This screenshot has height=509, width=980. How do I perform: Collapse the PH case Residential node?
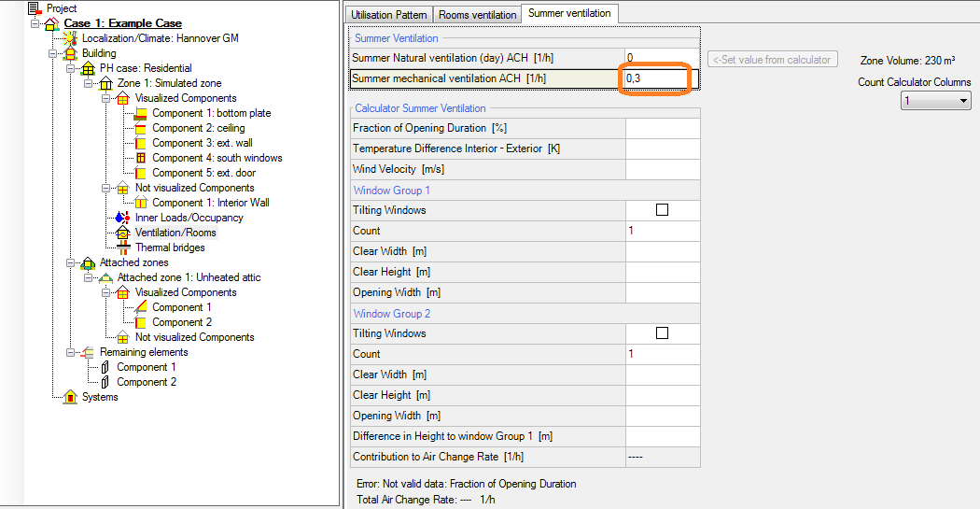pyautogui.click(x=71, y=69)
